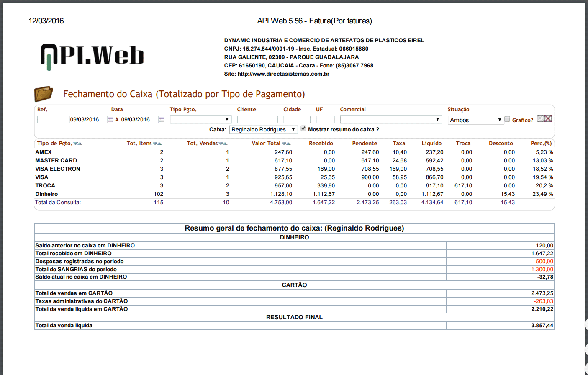588x375 pixels.
Task: Click Saldo atual value -32,78
Action: tap(545, 277)
